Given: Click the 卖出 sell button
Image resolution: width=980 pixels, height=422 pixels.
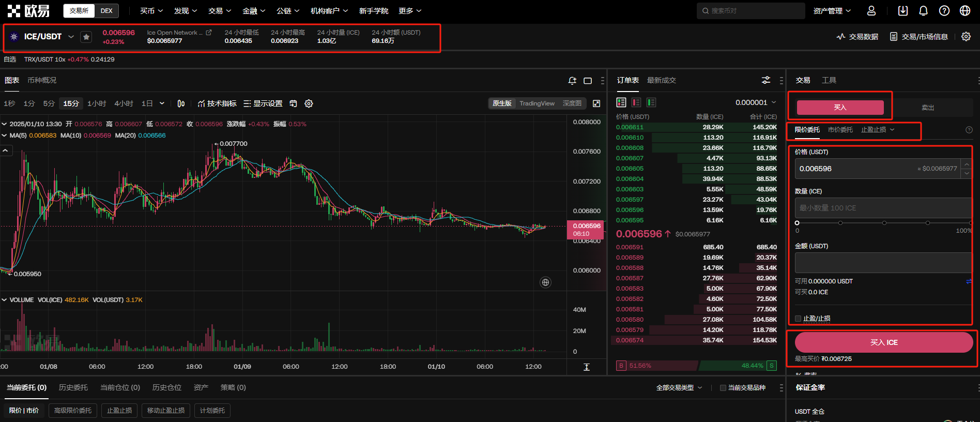Looking at the screenshot, I should tap(927, 108).
